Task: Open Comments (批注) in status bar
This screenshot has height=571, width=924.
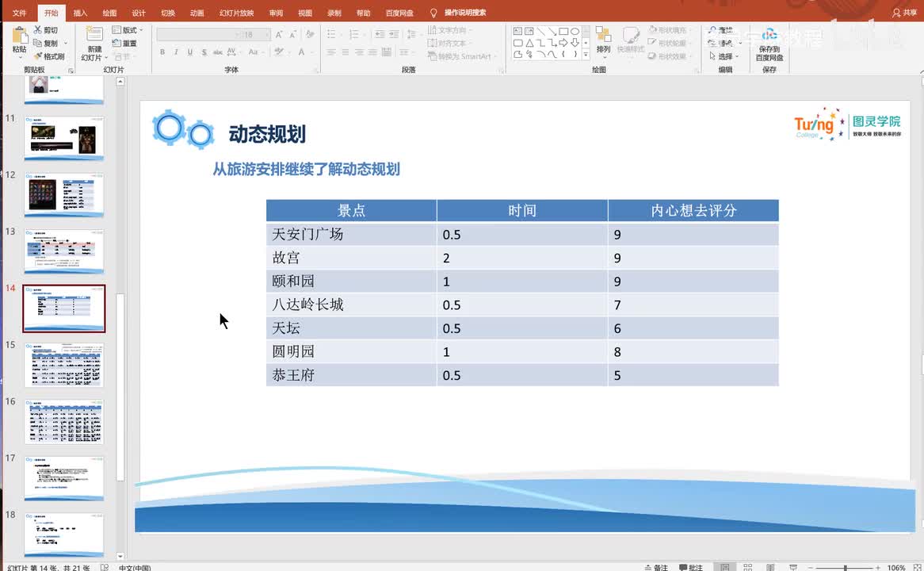Action: [691, 567]
